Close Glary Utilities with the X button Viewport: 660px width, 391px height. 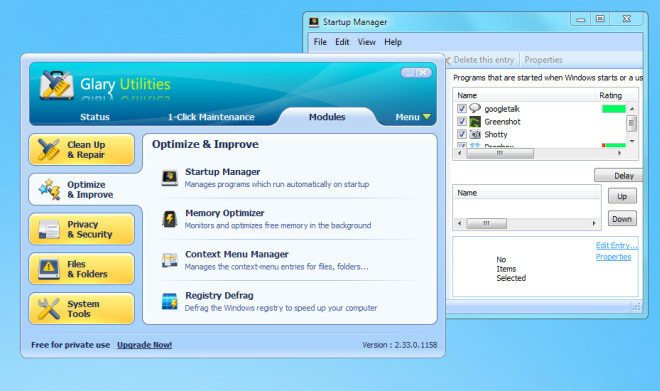pos(423,73)
